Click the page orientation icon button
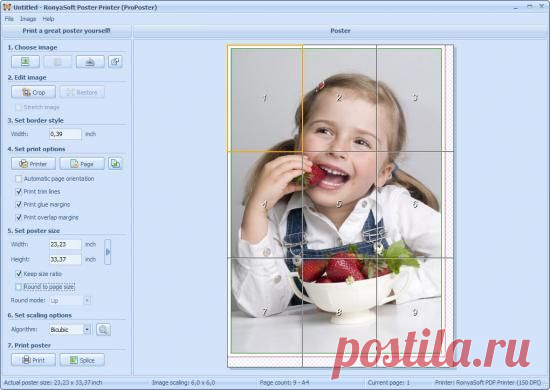The height and width of the screenshot is (390, 550). coord(115,164)
